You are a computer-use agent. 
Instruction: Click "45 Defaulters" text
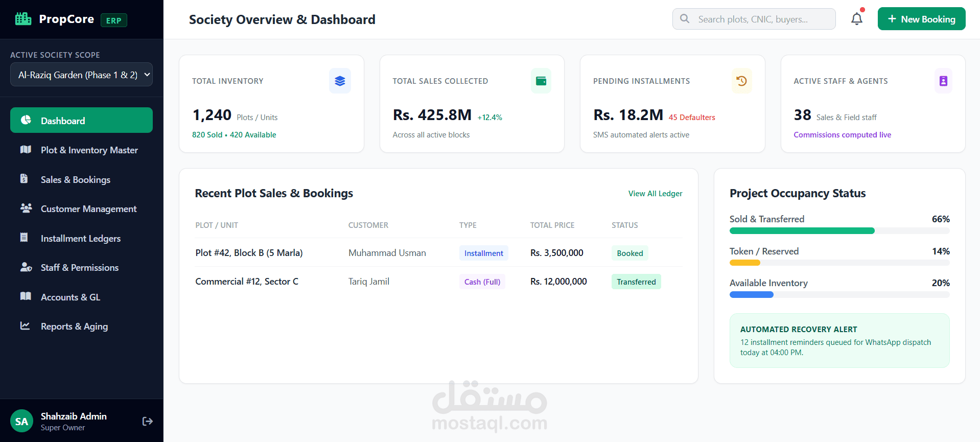[x=692, y=118]
